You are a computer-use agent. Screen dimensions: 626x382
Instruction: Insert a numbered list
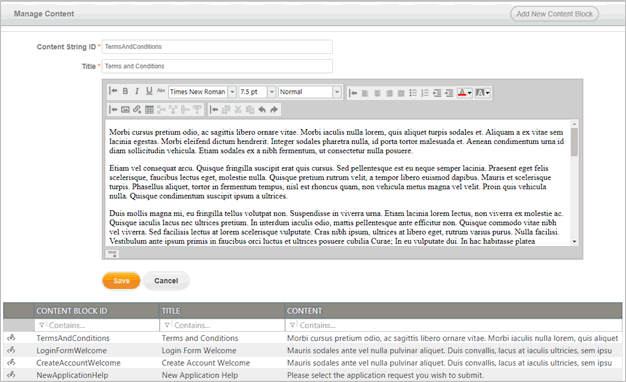tap(425, 93)
